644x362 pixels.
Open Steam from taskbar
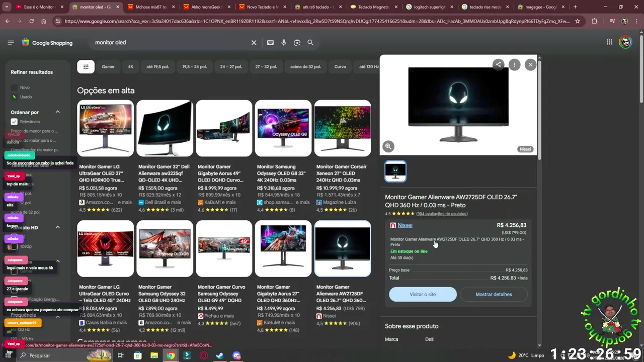[220, 355]
